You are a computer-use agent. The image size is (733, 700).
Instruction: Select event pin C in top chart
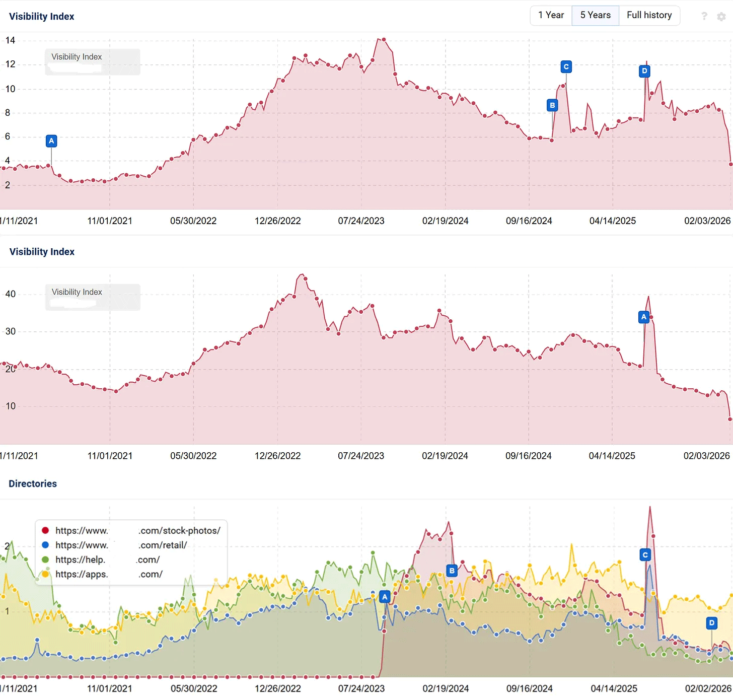pos(566,66)
